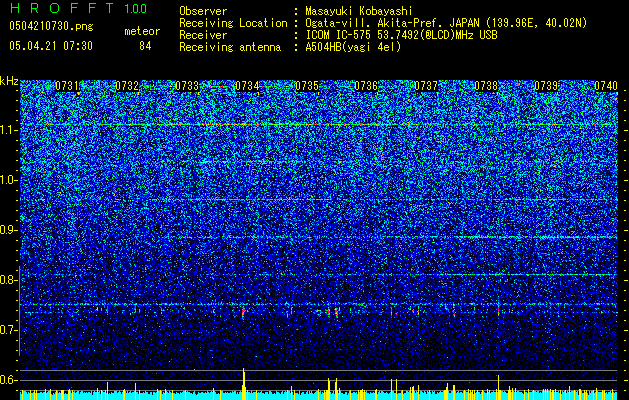Click the meteor count 84
The image size is (629, 400).
(x=145, y=46)
